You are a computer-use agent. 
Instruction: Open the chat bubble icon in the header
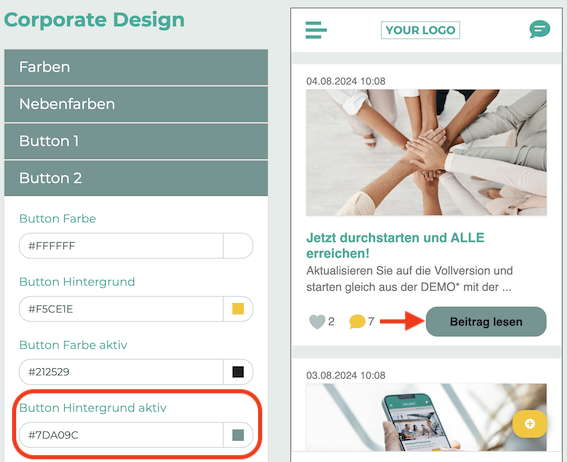540,29
